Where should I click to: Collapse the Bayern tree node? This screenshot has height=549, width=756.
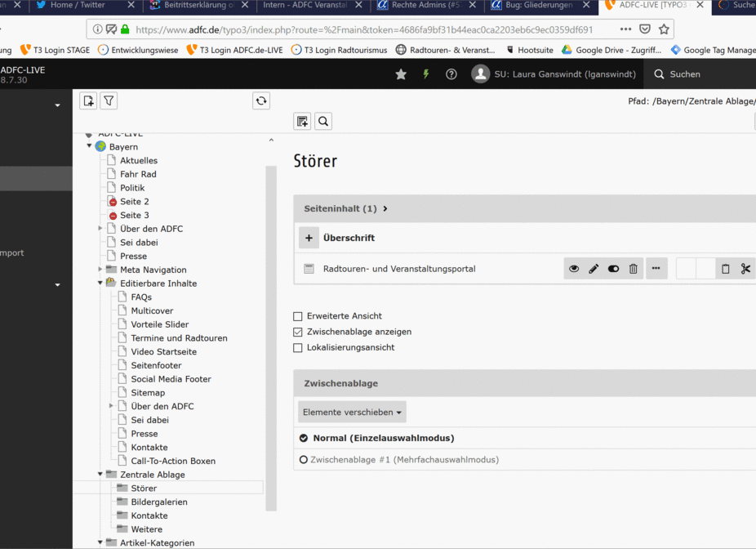(90, 147)
